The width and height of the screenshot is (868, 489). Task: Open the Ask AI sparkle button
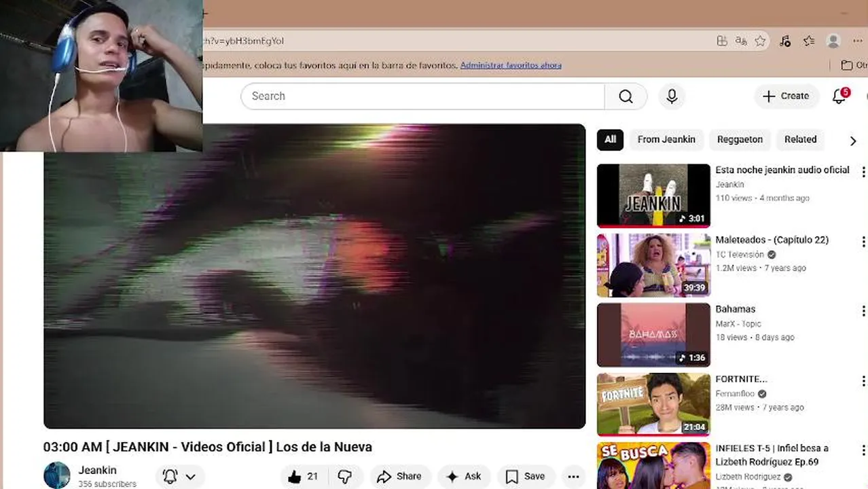tap(464, 477)
